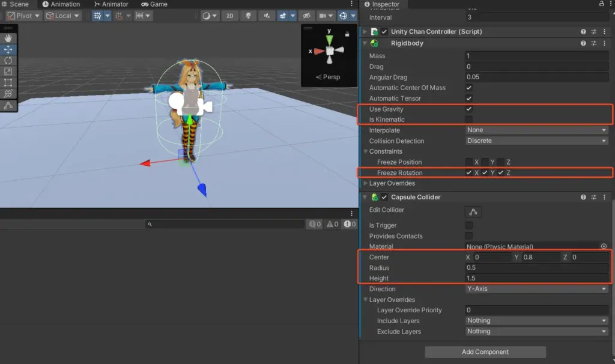Switch to the Game tab
Screen dimensions: 615x364
click(154, 4)
